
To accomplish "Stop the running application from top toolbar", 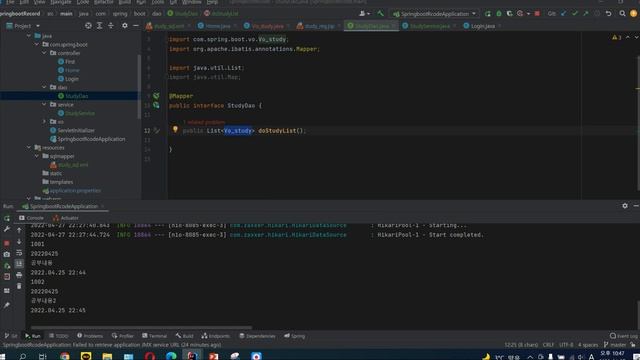I will coord(537,13).
